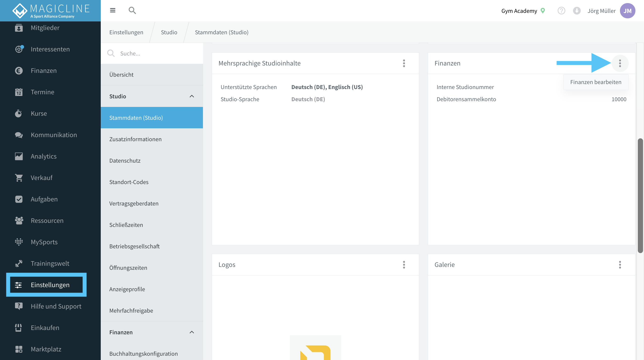Click the Debitorensammelkonto label
Image resolution: width=644 pixels, height=360 pixels.
[466, 99]
